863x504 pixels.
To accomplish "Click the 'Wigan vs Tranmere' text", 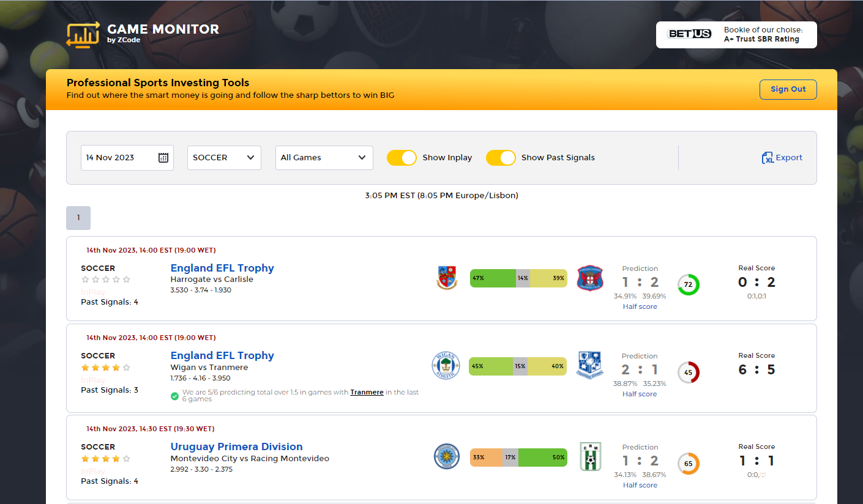I will coord(209,368).
